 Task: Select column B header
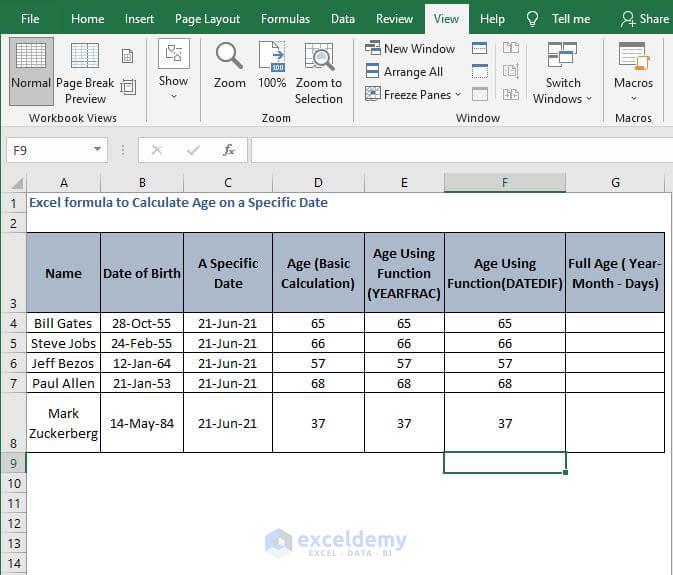pyautogui.click(x=142, y=183)
